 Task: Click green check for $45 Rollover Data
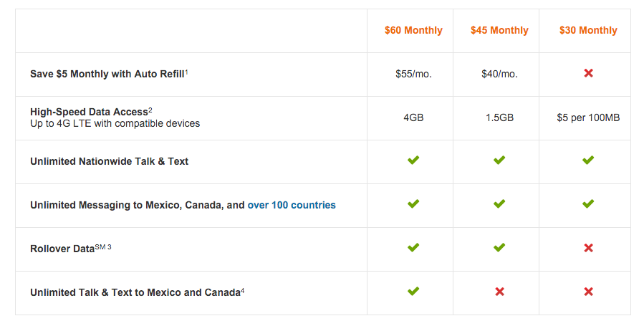point(499,248)
